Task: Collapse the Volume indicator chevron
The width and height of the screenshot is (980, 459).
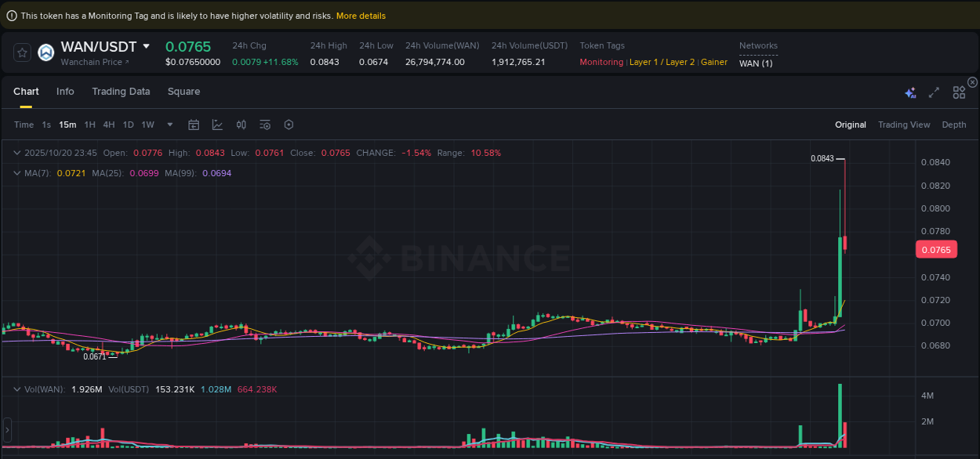Action: (x=16, y=389)
